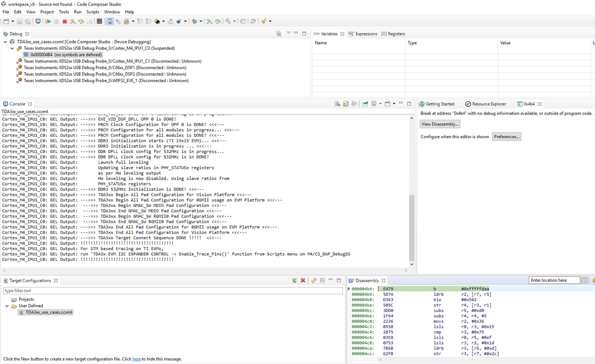Open the Build hammer dropdown arrow
Screen dimensions: 595x364
tap(234, 21)
